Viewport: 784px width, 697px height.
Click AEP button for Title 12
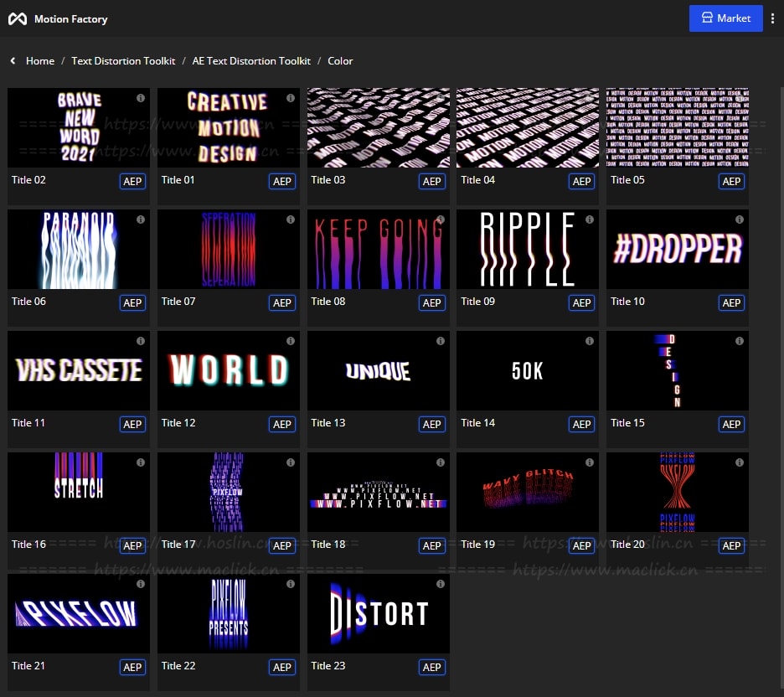282,425
